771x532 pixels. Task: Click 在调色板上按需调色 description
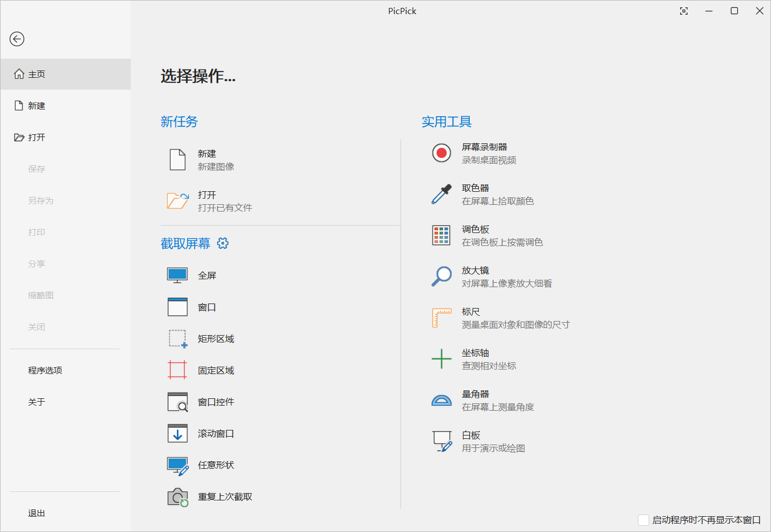(503, 242)
